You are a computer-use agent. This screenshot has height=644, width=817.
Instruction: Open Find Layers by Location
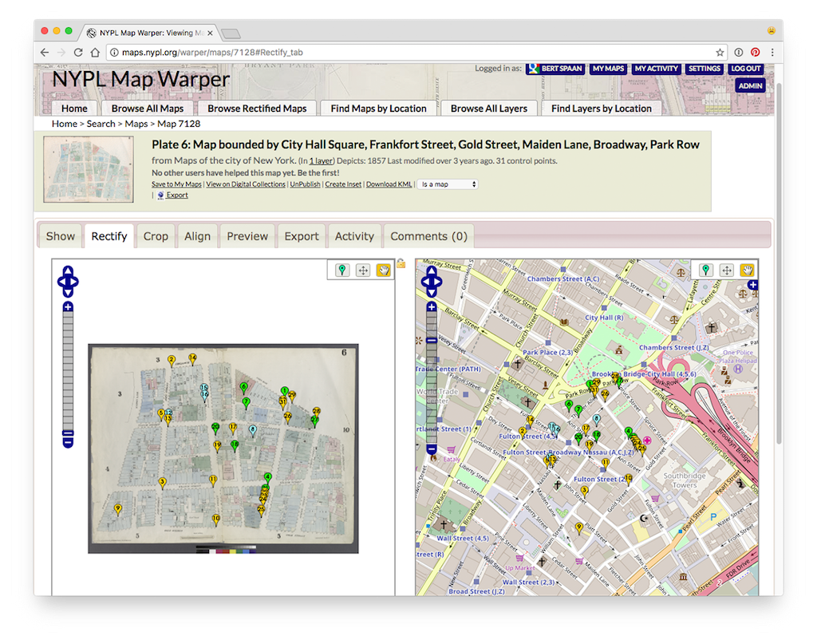tap(602, 109)
